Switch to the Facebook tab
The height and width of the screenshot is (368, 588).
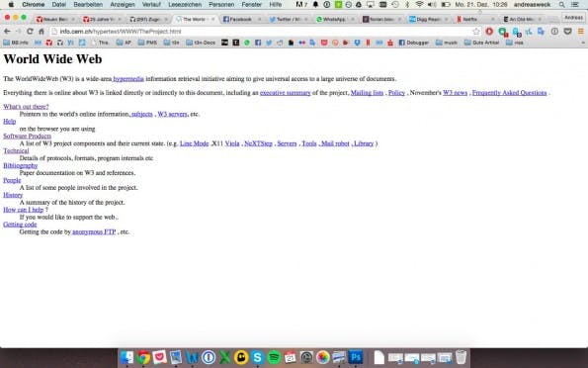coord(240,19)
